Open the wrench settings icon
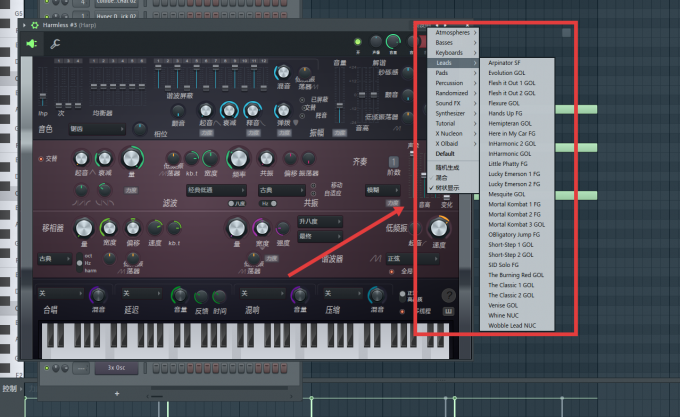The width and height of the screenshot is (680, 417). click(55, 44)
